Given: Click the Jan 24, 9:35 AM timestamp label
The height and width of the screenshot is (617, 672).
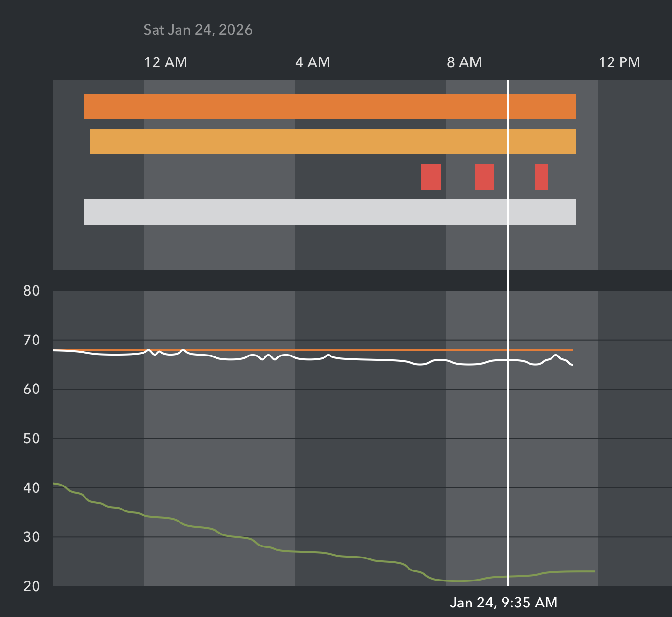Looking at the screenshot, I should 504,603.
